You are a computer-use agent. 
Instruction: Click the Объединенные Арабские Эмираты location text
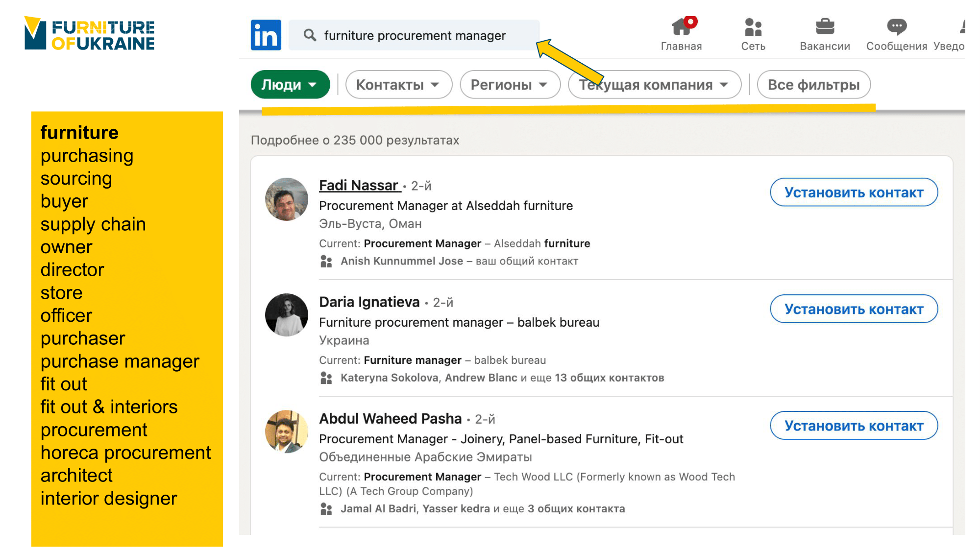tap(425, 457)
